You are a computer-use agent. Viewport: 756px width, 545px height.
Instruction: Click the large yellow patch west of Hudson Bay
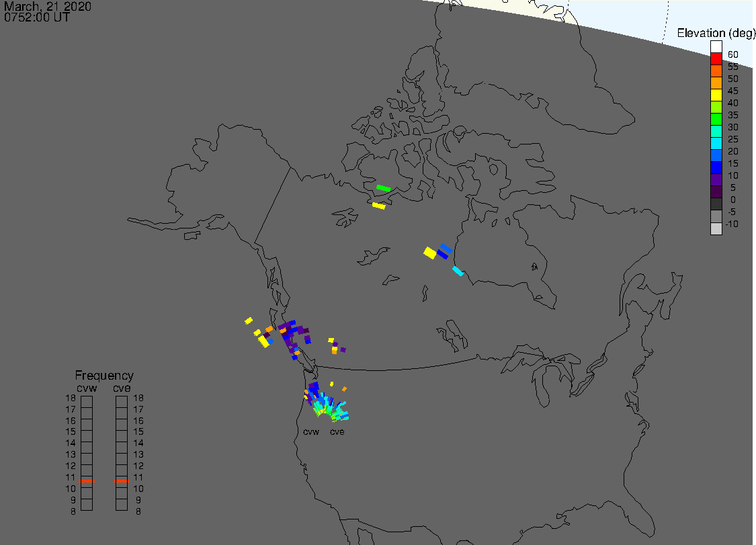click(429, 253)
